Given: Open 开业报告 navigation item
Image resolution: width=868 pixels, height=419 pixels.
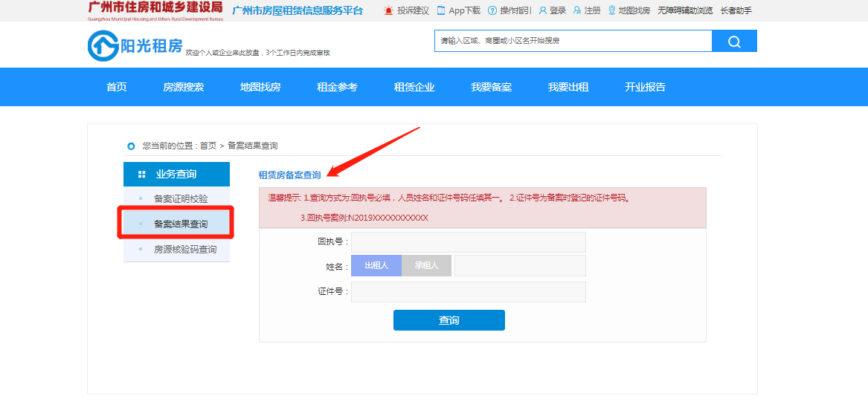Looking at the screenshot, I should coord(645,87).
